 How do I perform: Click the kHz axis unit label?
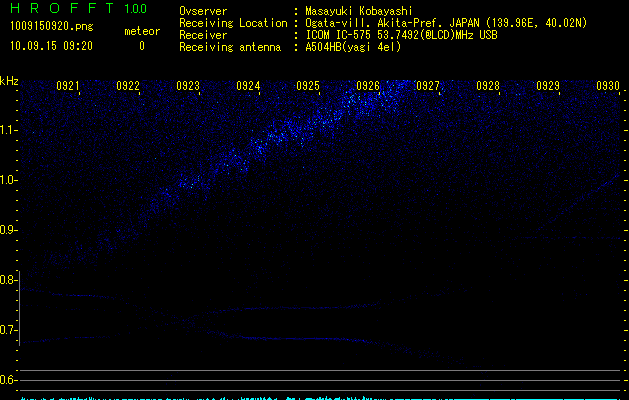[9, 81]
